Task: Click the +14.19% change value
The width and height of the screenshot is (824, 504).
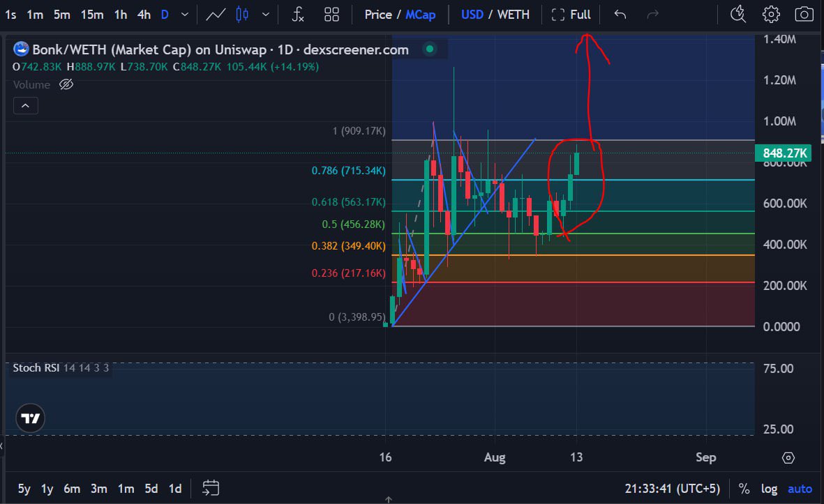Action: [x=294, y=67]
